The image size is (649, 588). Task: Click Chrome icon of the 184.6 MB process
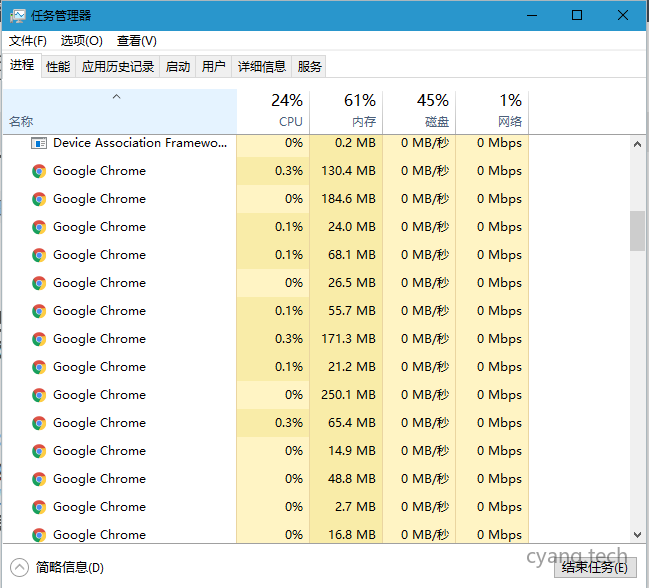click(x=39, y=199)
